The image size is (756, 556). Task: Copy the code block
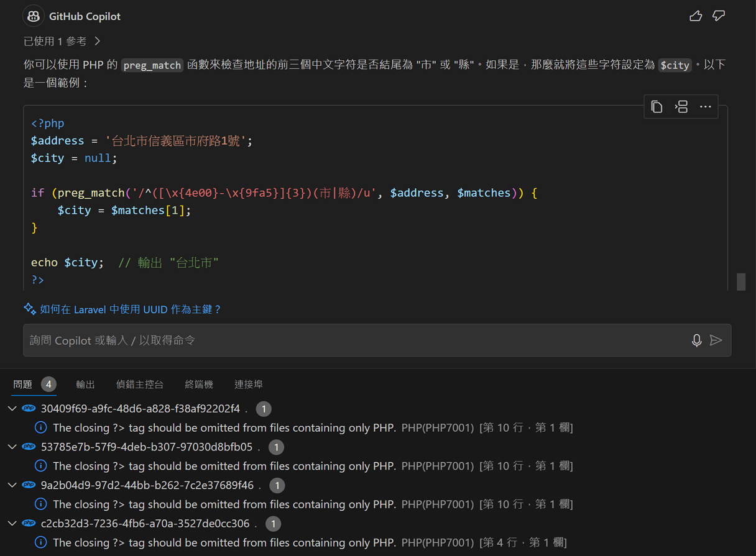pos(657,107)
